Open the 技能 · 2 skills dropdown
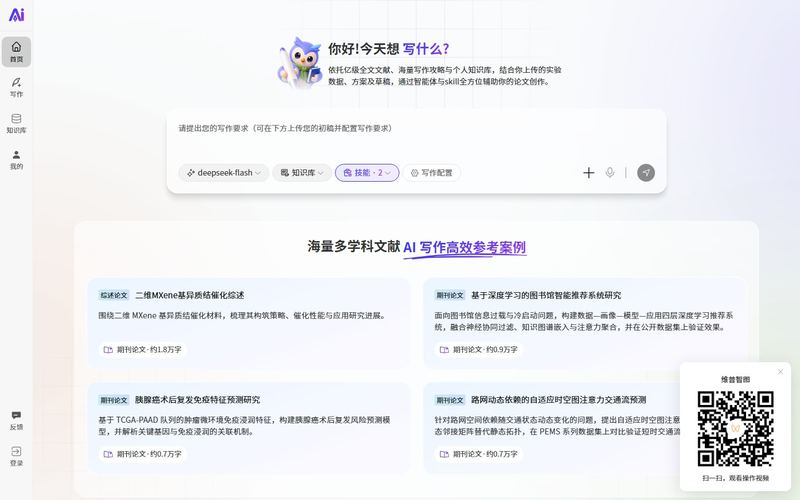The width and height of the screenshot is (800, 500). (x=367, y=172)
